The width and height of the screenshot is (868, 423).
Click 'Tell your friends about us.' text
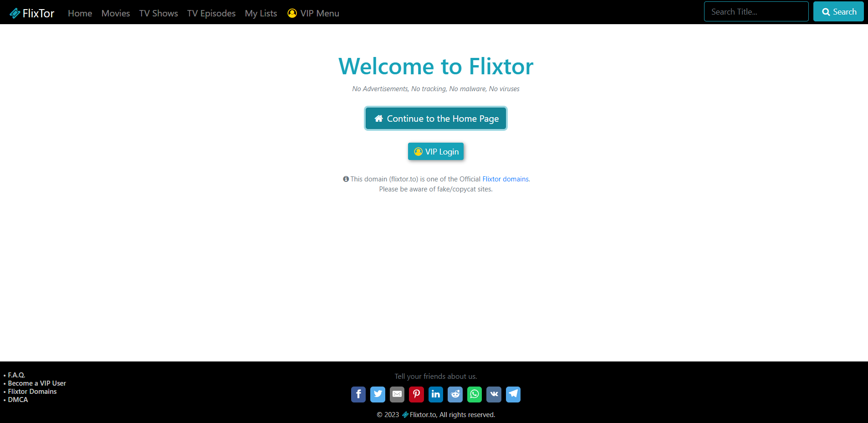click(x=436, y=377)
